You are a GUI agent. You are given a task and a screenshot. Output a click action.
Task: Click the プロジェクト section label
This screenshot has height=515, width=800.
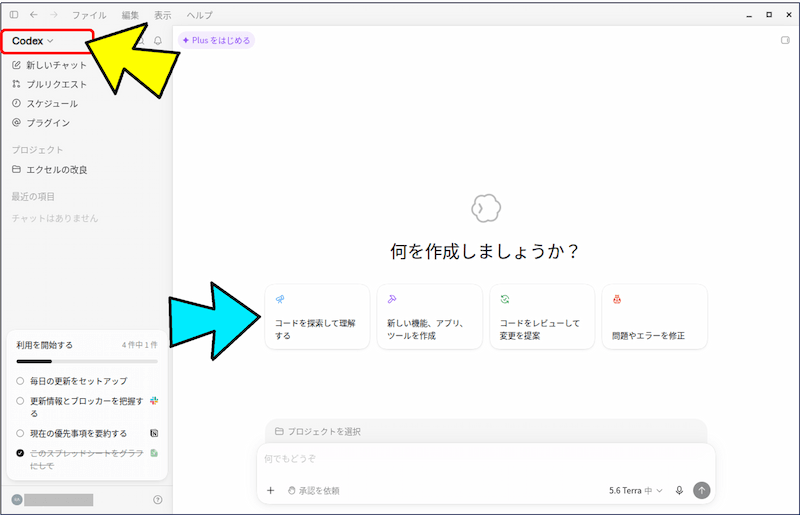(37, 150)
